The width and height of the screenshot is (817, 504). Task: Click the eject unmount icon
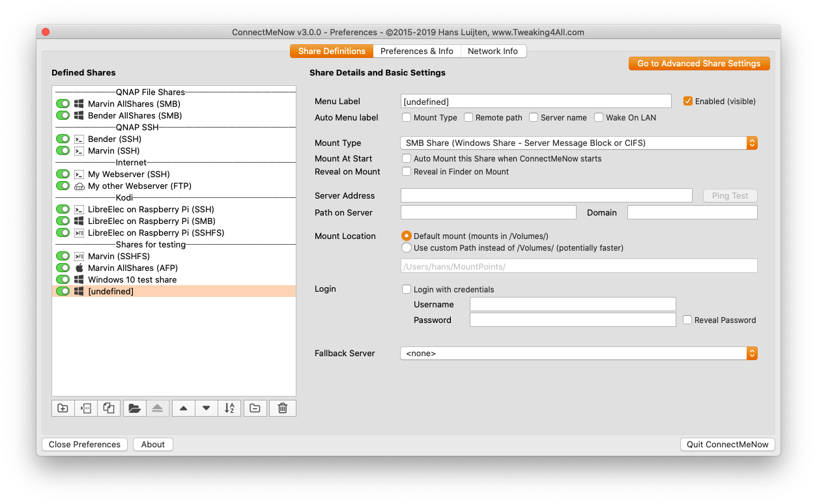coord(157,408)
